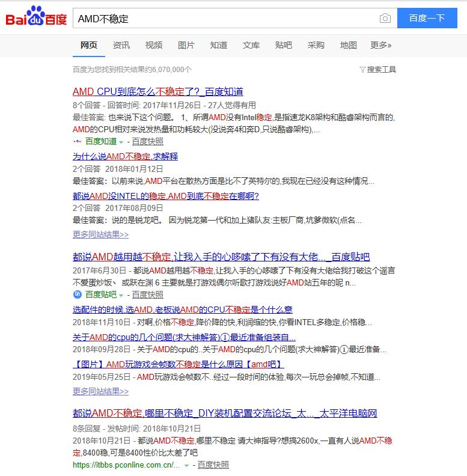Expand dropdown arrow after itbbs.pconline.com.cn URL

186,465
